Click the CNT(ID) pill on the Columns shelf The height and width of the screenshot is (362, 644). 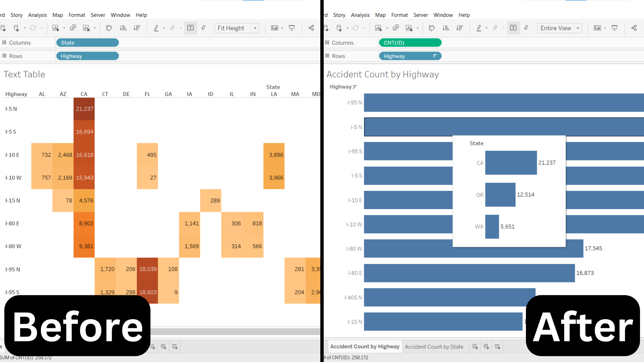(410, 43)
